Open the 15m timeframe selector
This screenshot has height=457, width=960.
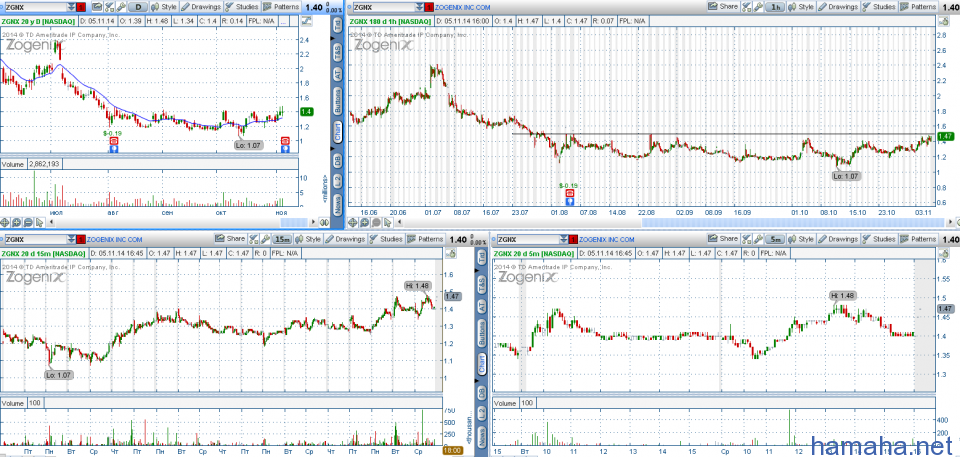(282, 240)
